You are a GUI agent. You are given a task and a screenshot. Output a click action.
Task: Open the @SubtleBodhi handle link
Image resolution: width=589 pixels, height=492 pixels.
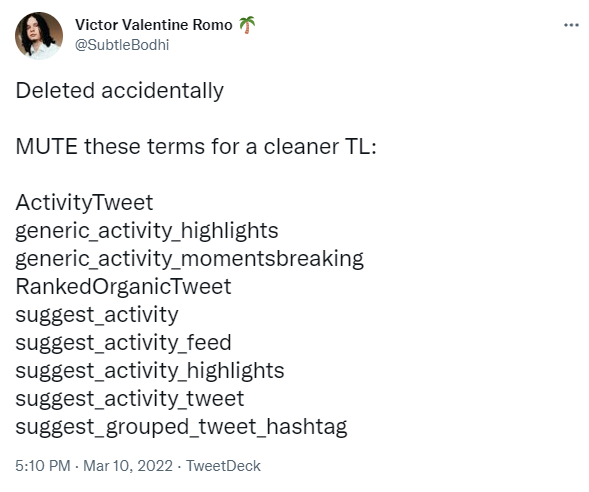[122, 45]
